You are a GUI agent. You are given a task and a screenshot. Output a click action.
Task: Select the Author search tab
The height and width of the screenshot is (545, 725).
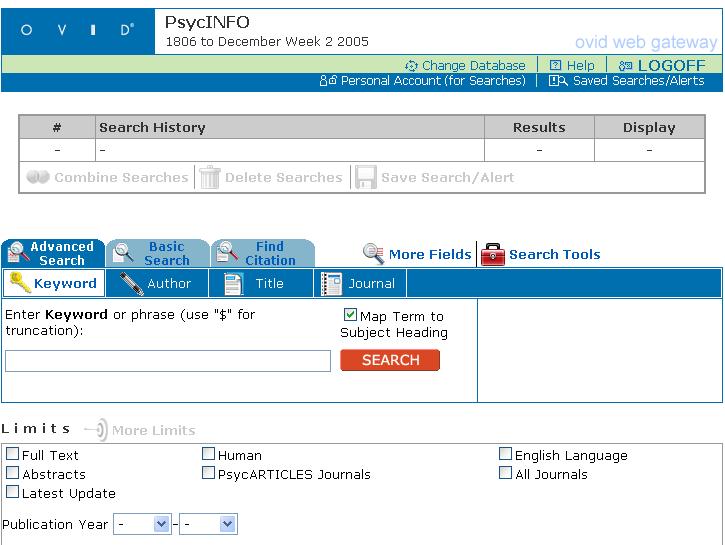click(x=157, y=283)
